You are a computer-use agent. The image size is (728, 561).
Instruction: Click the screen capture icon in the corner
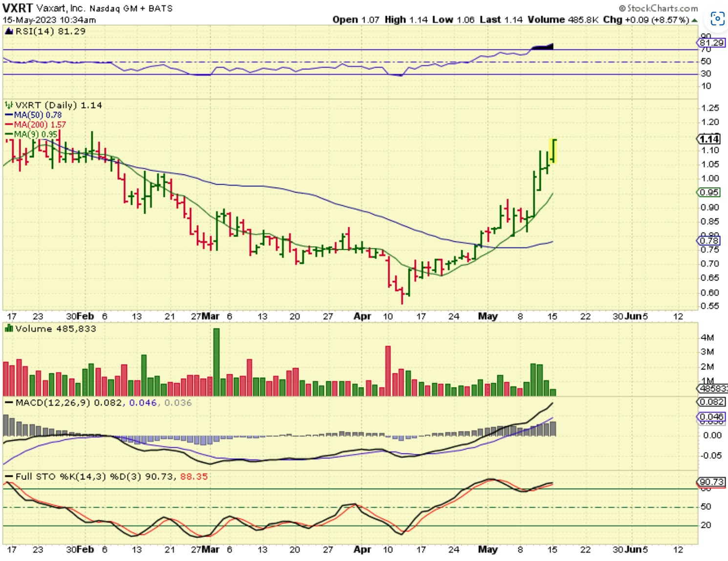(717, 19)
